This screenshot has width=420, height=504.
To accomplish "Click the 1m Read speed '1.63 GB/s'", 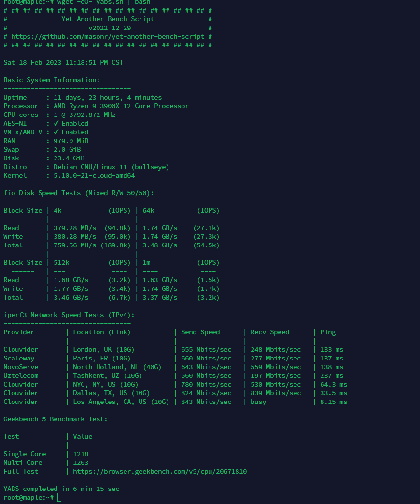I will [160, 280].
